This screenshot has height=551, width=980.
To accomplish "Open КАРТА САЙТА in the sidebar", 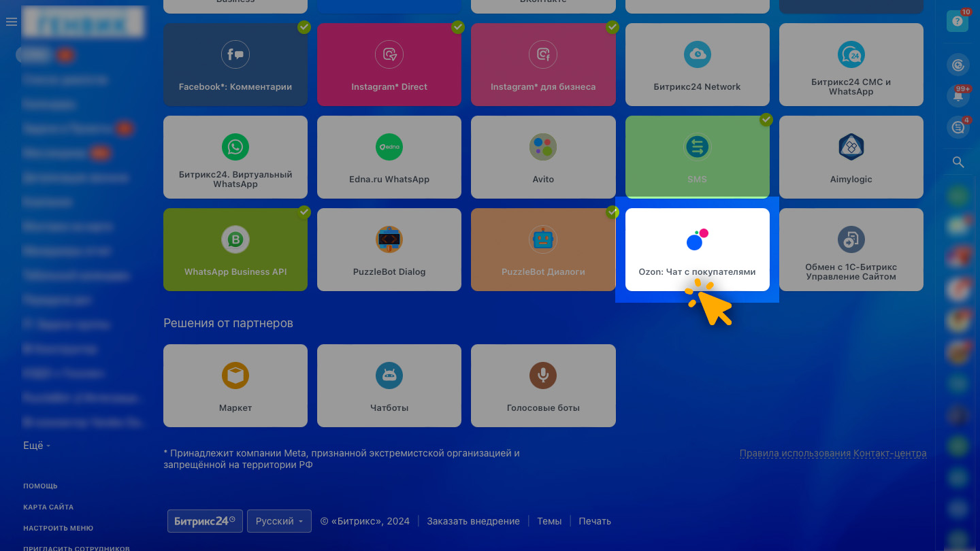I will (48, 507).
